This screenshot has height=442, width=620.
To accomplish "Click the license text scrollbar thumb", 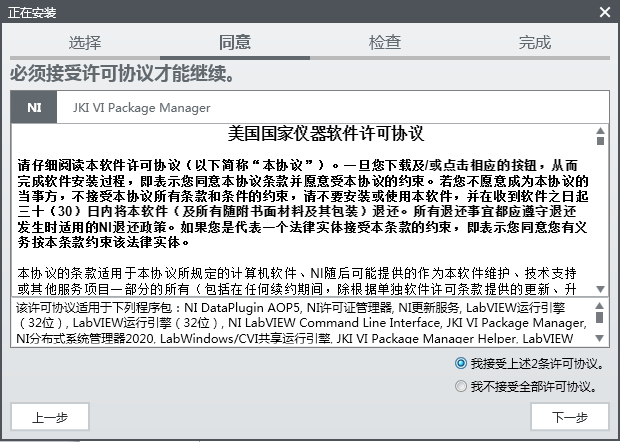I will pyautogui.click(x=600, y=142).
